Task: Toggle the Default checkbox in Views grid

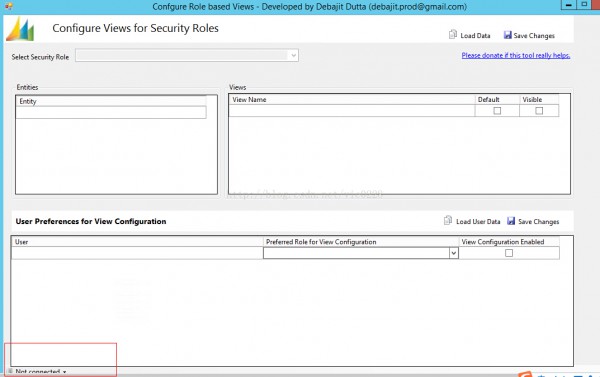Action: click(497, 111)
